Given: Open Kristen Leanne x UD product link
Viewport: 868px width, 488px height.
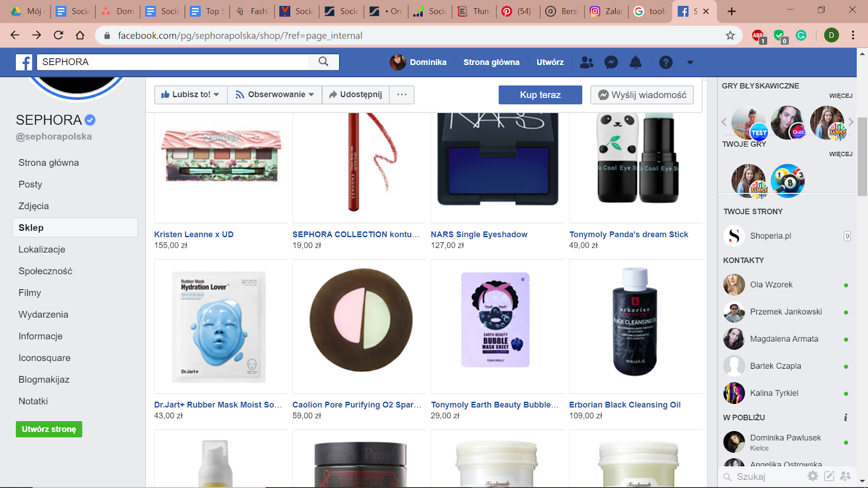Looking at the screenshot, I should 194,234.
